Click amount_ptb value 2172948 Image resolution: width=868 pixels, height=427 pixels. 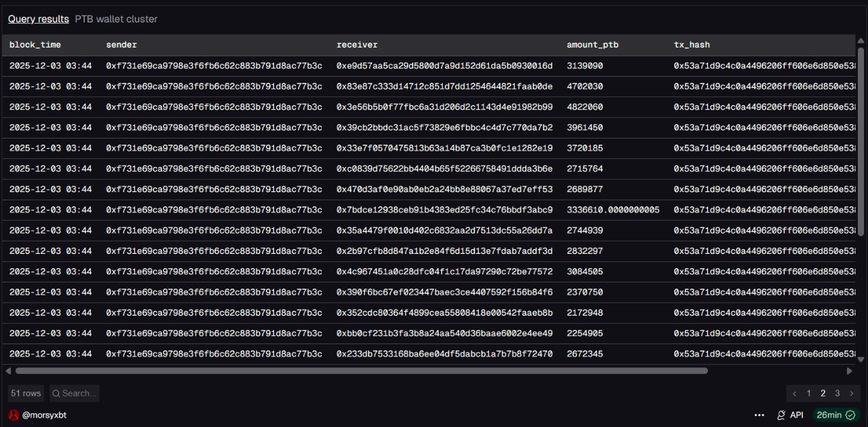[x=585, y=313]
